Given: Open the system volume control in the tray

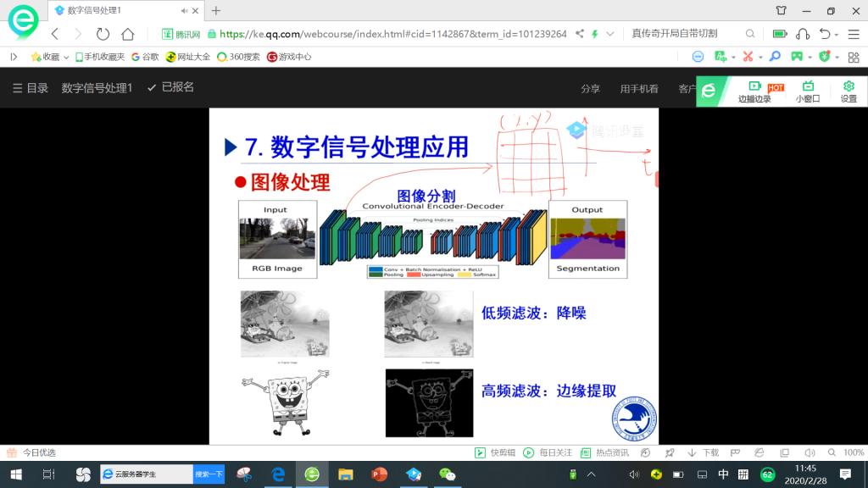Looking at the screenshot, I should point(634,474).
